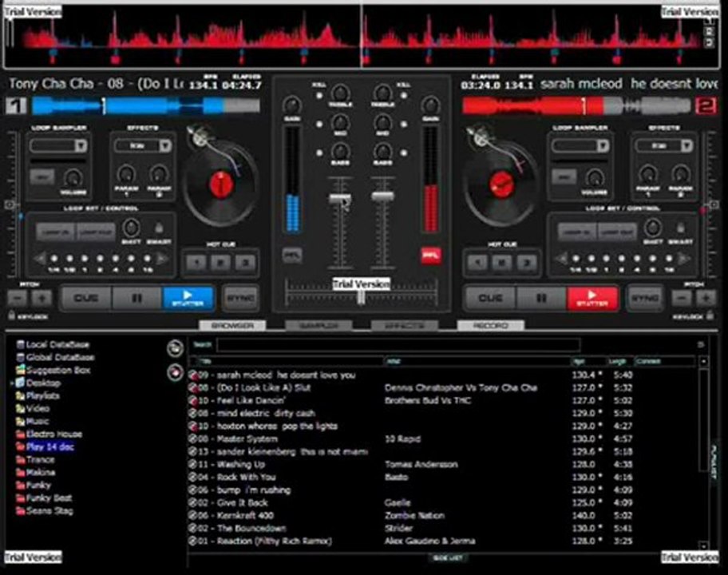Image resolution: width=728 pixels, height=575 pixels.
Task: Toggle deck 1 smart loop lock
Action: (159, 228)
